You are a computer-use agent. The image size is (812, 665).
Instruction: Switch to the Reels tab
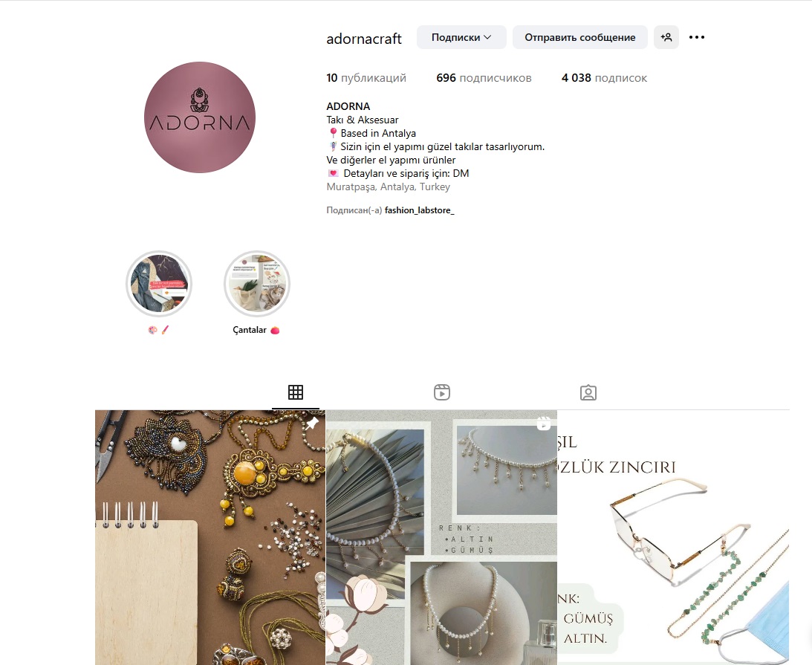[442, 392]
